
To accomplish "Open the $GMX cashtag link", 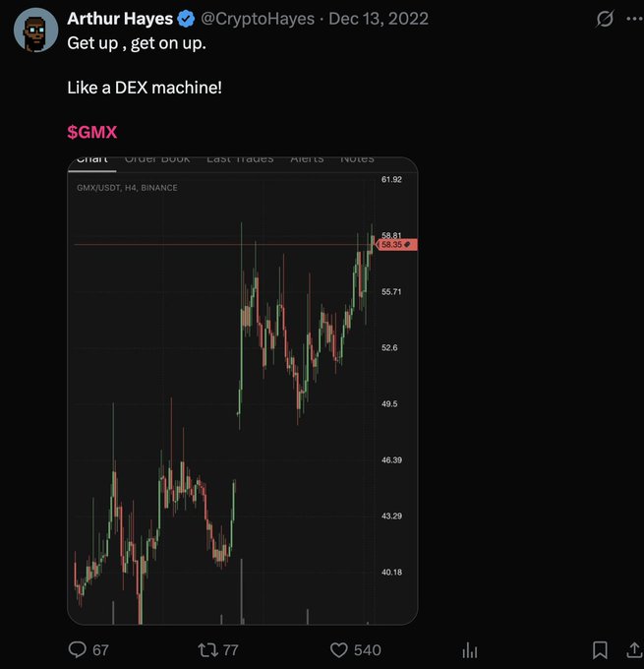I will 92,132.
